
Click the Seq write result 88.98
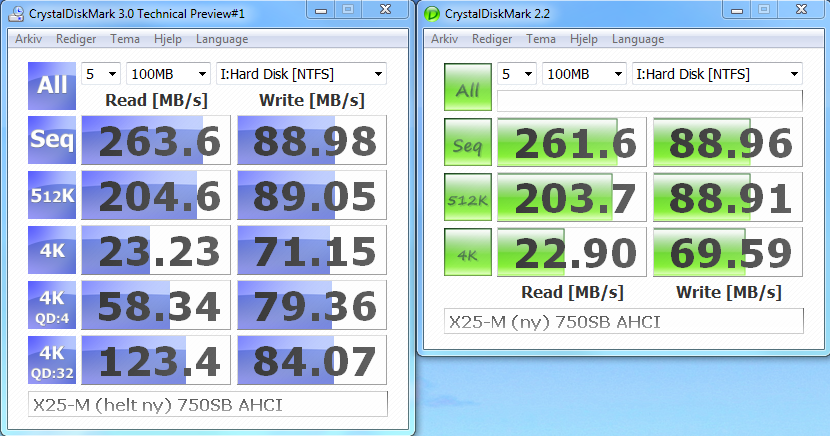tap(312, 140)
